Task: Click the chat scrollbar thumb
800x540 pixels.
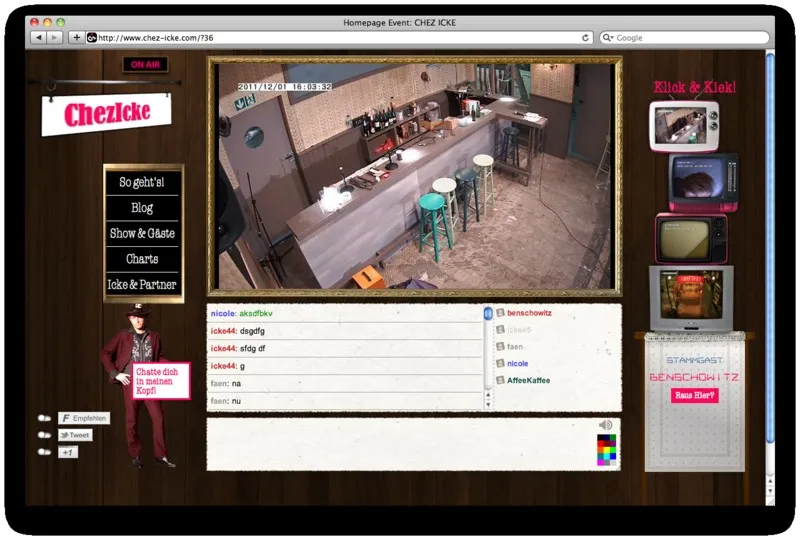Action: click(488, 313)
